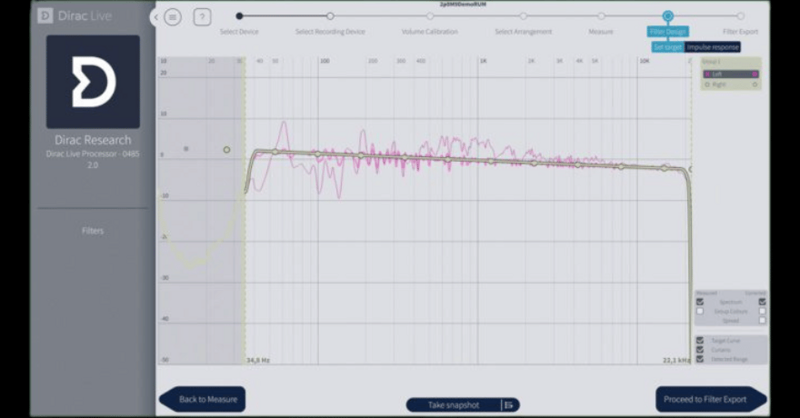This screenshot has height=418, width=800.
Task: Select the Right channel in the group list
Action: coord(719,84)
